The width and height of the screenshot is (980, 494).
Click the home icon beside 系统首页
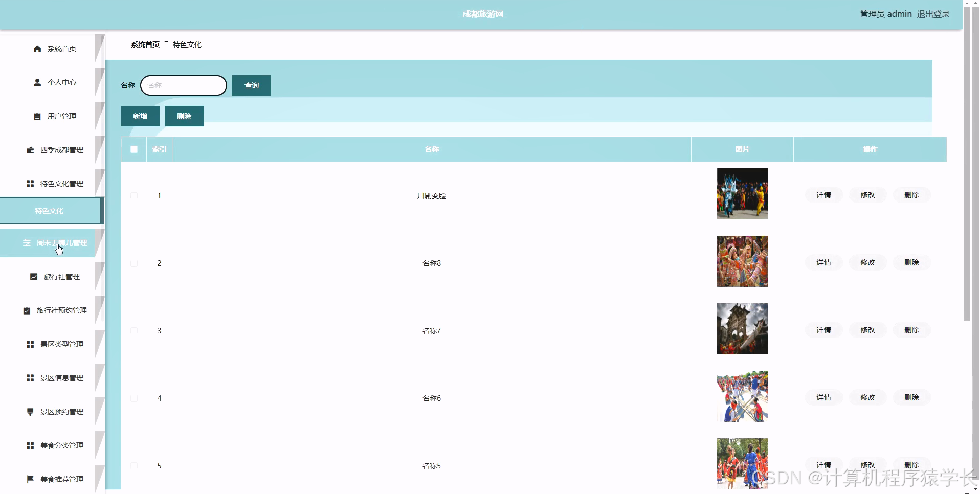click(x=37, y=49)
